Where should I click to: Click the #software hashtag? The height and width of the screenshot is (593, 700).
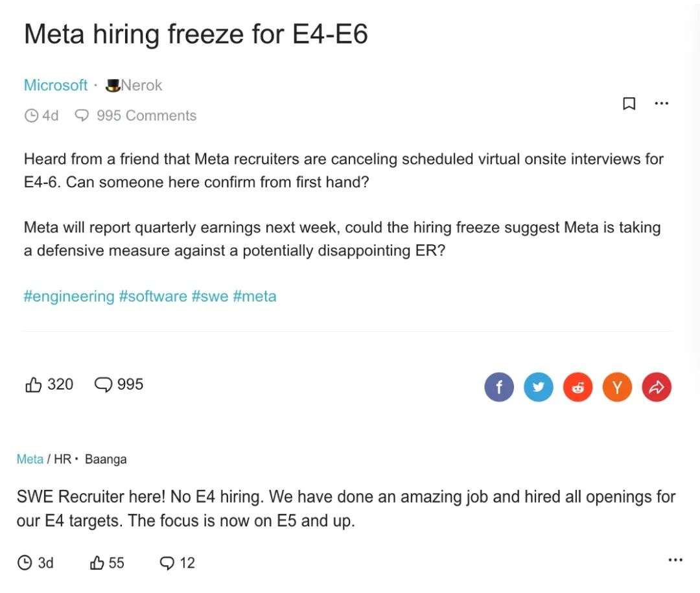(152, 296)
